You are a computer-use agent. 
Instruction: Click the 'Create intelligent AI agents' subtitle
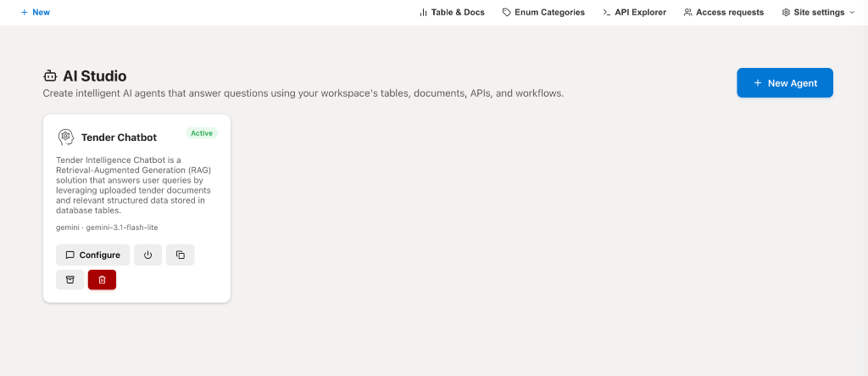point(303,93)
